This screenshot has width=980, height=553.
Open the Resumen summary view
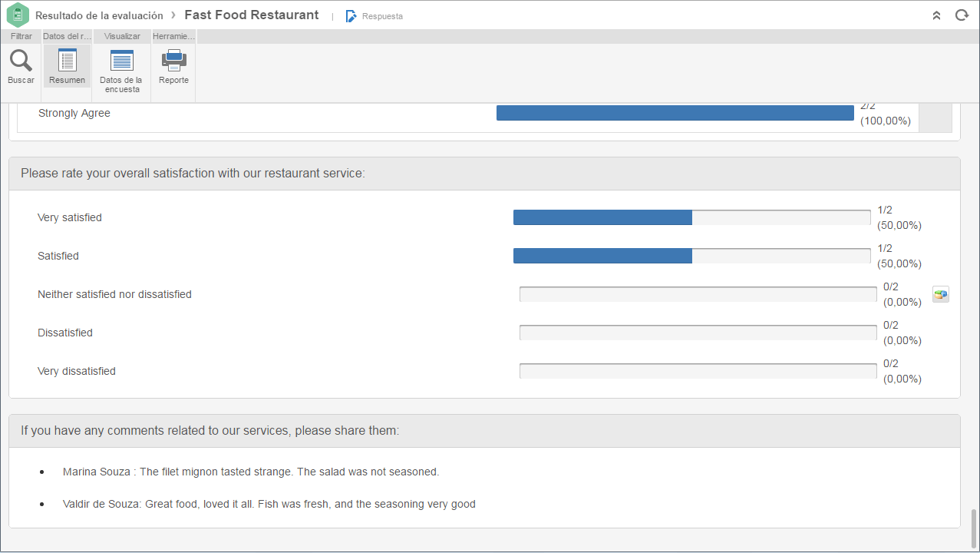click(67, 66)
